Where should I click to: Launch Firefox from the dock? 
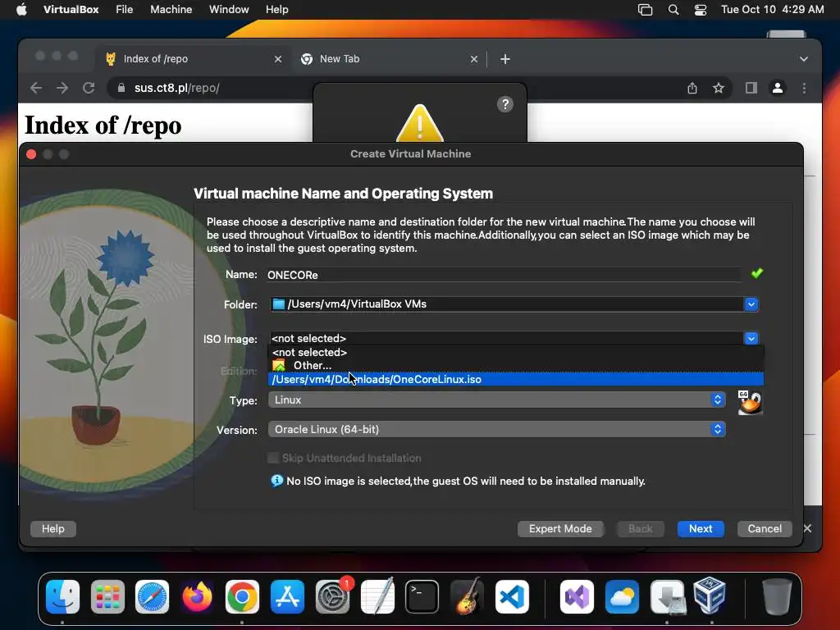pyautogui.click(x=197, y=596)
